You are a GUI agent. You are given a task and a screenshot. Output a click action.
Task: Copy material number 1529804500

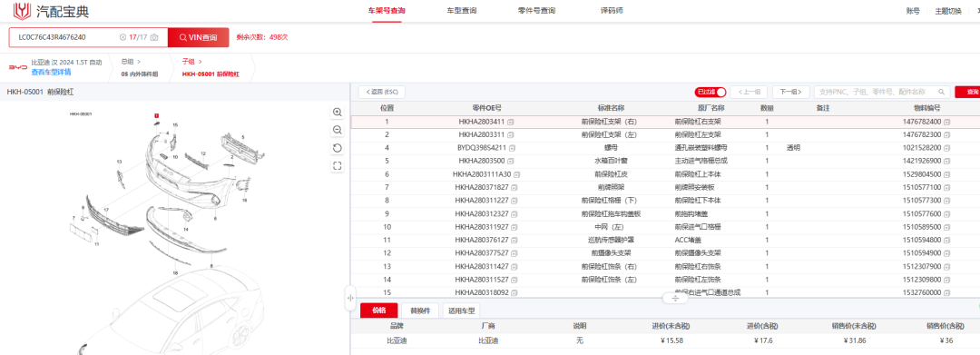coord(947,174)
